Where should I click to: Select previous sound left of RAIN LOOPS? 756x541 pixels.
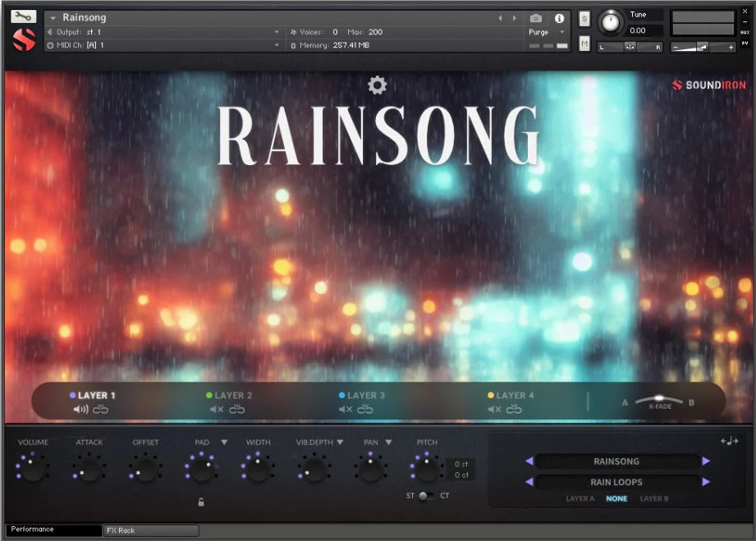pyautogui.click(x=529, y=482)
